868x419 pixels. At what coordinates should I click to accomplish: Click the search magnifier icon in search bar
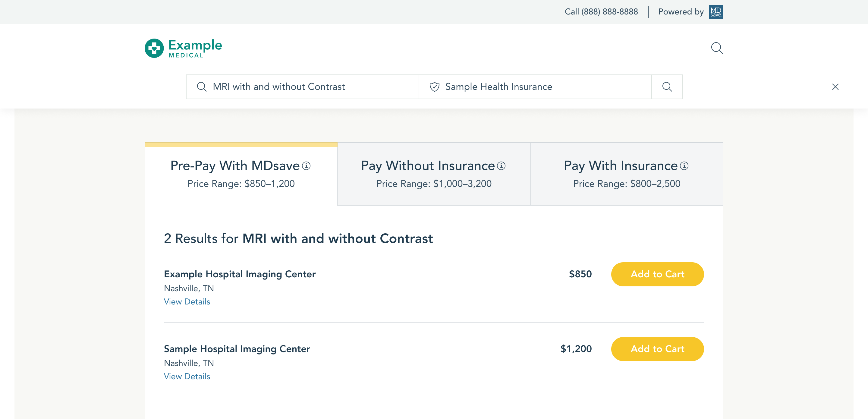(667, 87)
